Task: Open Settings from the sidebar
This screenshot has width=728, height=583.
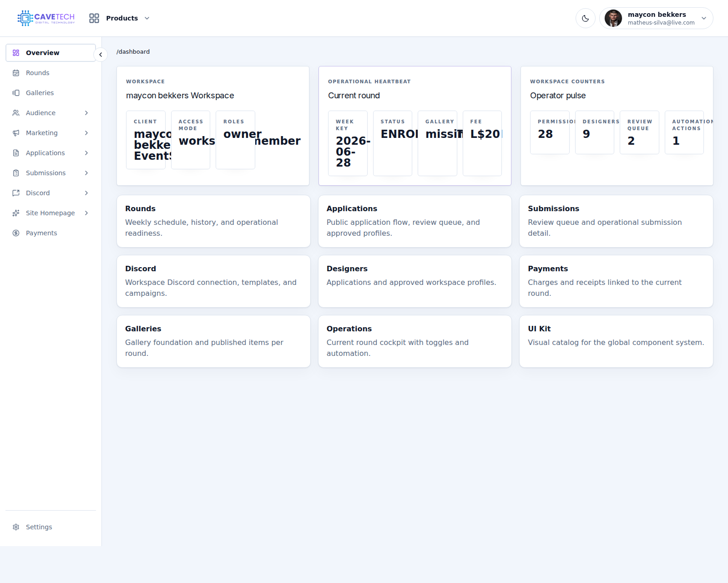Action: pyautogui.click(x=51, y=527)
